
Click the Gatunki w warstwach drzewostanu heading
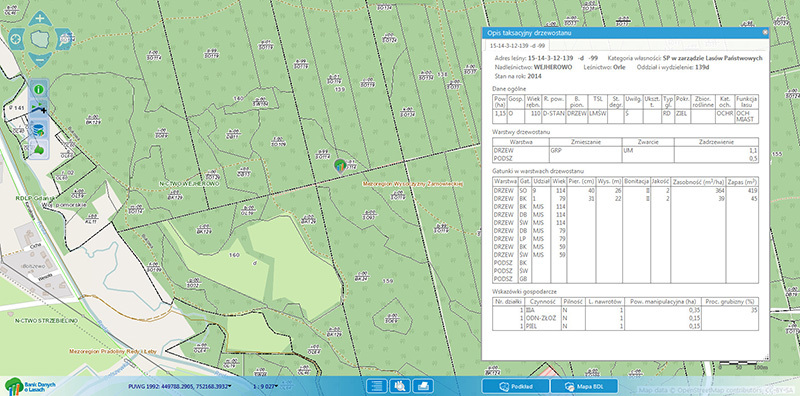click(x=538, y=171)
